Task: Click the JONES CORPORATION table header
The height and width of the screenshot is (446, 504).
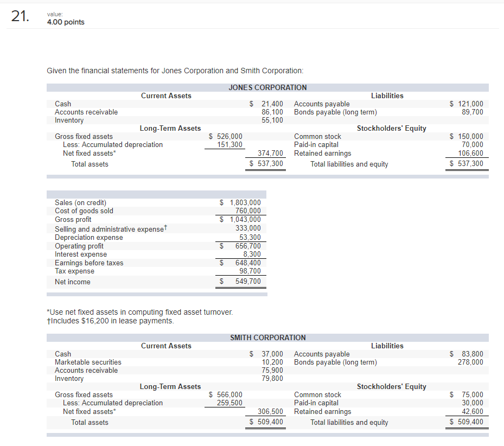Action: click(x=267, y=87)
